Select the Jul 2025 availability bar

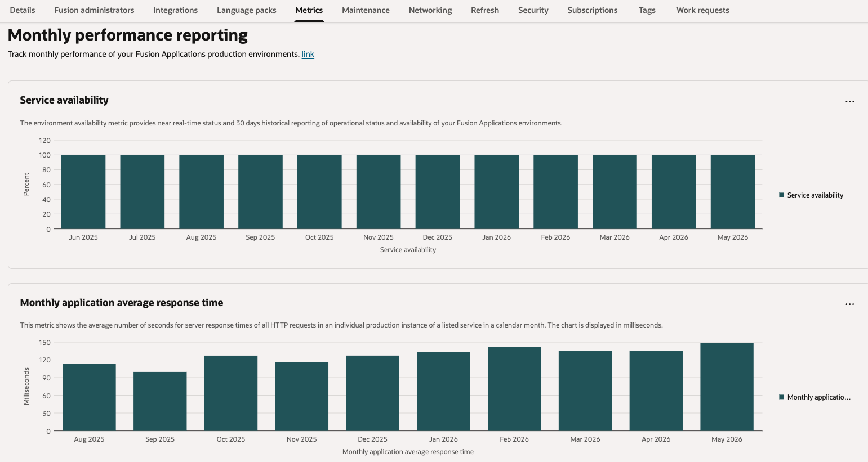click(143, 192)
